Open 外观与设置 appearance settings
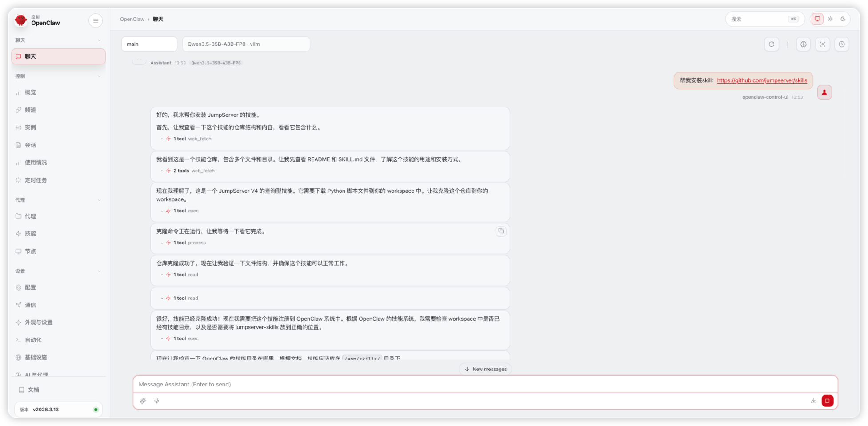 [x=59, y=322]
